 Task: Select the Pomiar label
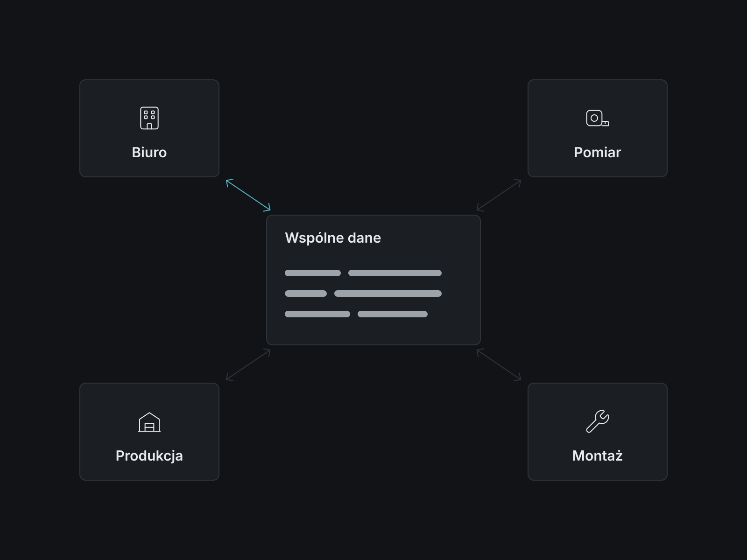pyautogui.click(x=598, y=153)
